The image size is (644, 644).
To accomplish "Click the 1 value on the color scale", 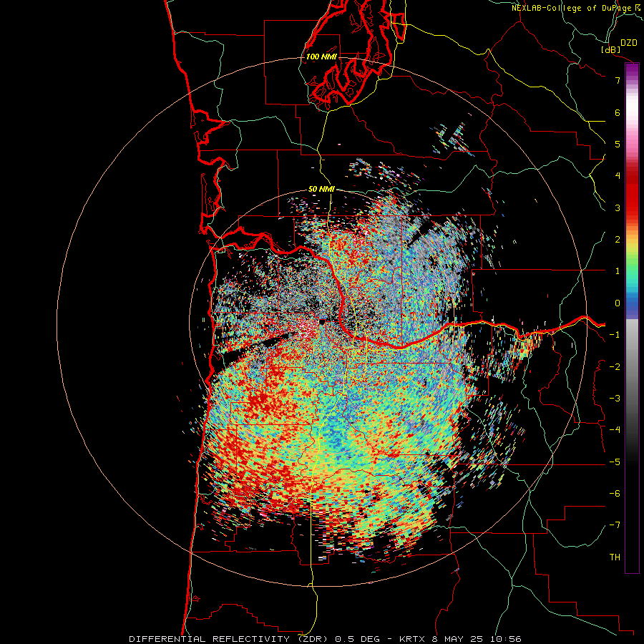I will pos(618,271).
